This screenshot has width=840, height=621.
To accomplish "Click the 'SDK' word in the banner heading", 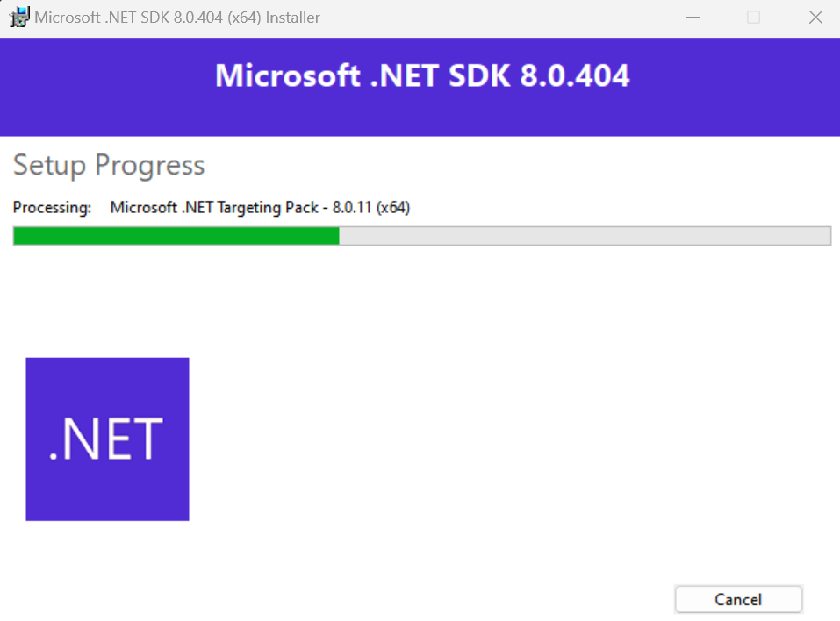I will click(479, 75).
